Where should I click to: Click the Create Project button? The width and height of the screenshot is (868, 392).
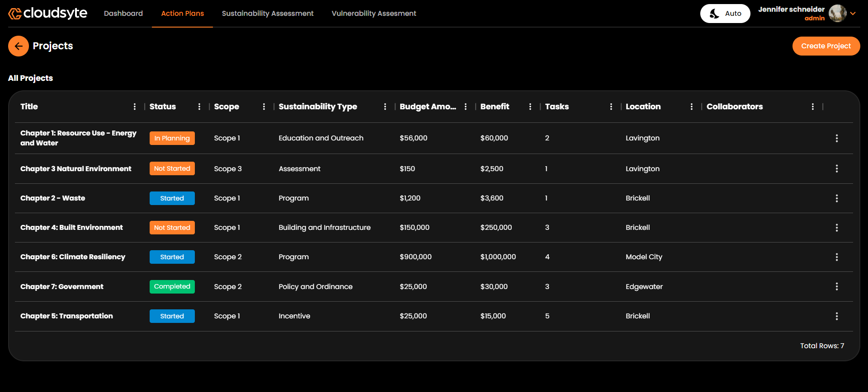pyautogui.click(x=826, y=46)
